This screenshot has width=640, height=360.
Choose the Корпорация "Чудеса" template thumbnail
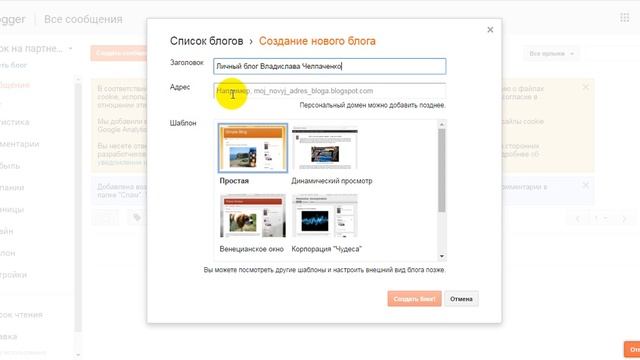pos(324,216)
